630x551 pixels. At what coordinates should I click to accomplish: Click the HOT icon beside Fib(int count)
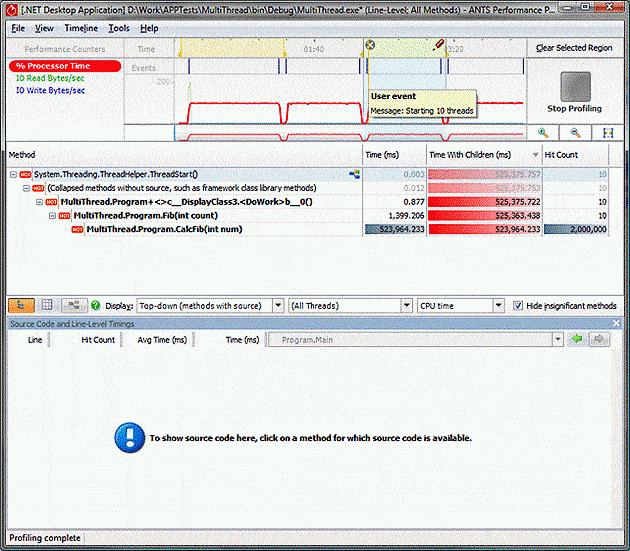[x=64, y=216]
